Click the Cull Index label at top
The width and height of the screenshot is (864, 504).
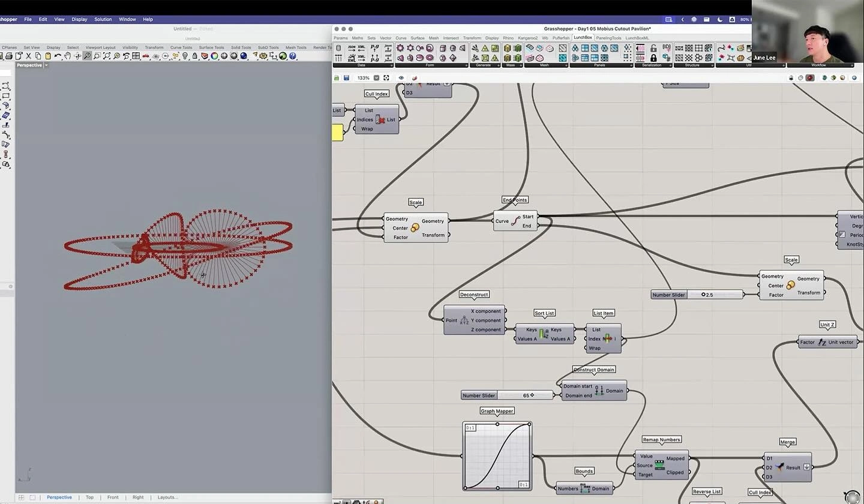click(x=377, y=94)
